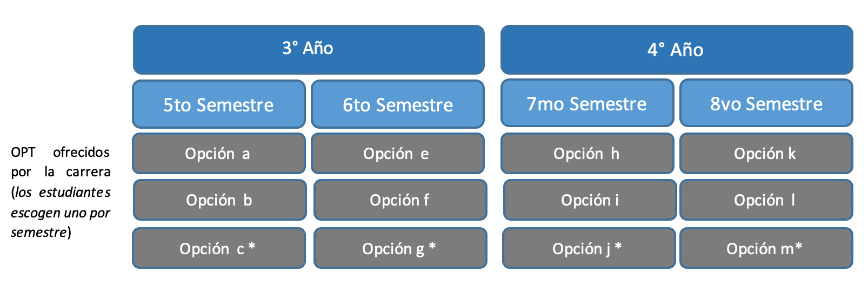Click the Opción f box
Screen dimensions: 868x291
pyautogui.click(x=400, y=200)
